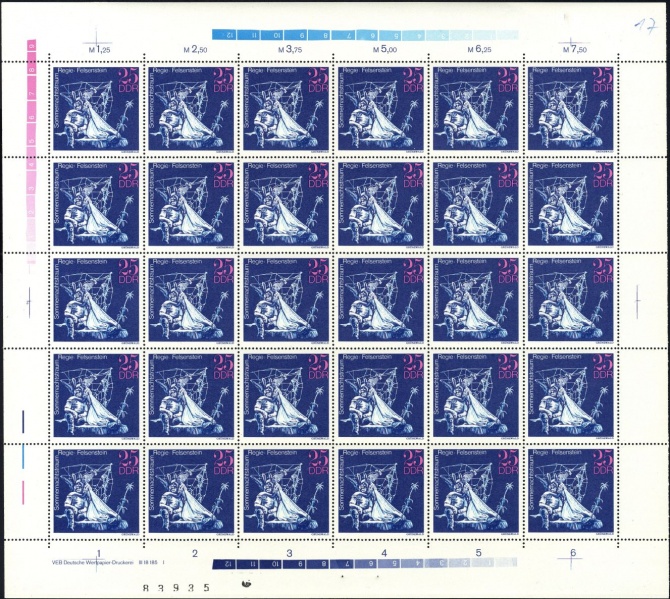Pick cell 8 of the top light-blue color bar
This screenshot has height=599, width=670.
[319, 35]
